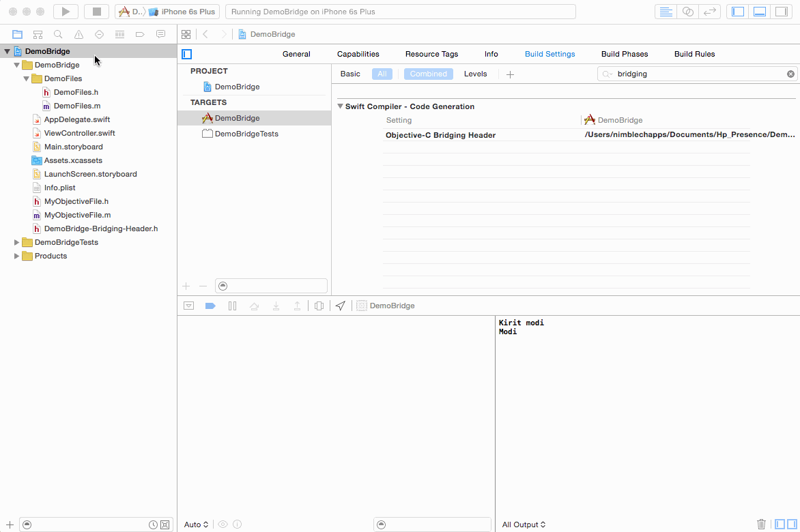Click the Objective-C Bridging Header path value

coord(690,134)
